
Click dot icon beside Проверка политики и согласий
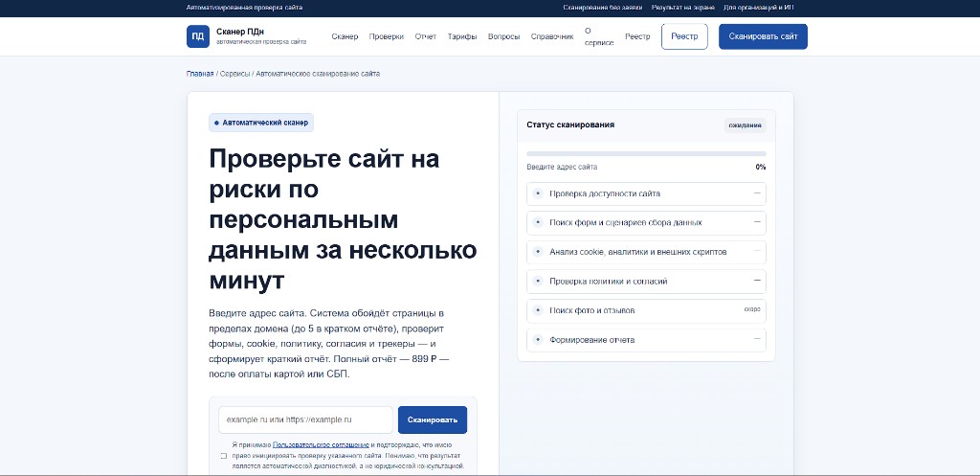click(x=538, y=282)
